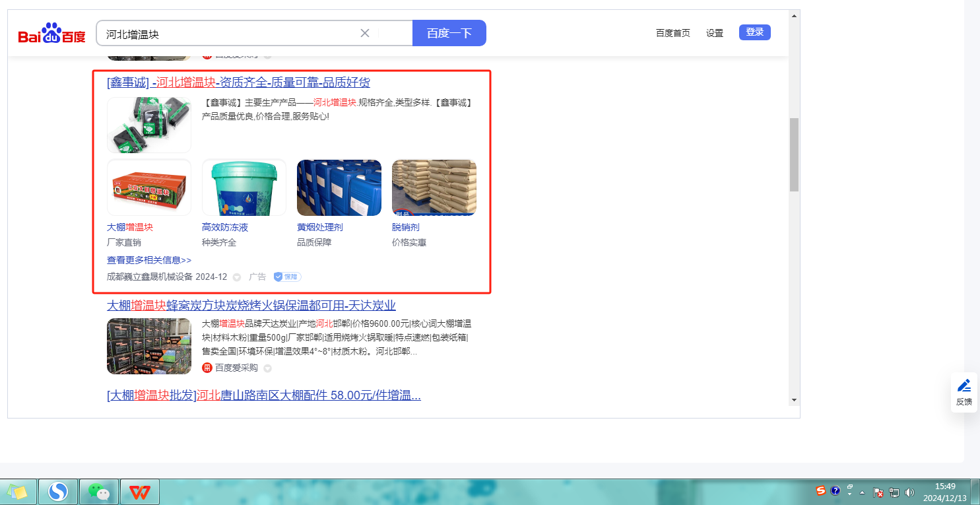The width and height of the screenshot is (980, 505).
Task: Click the 广告 label
Action: pos(257,277)
